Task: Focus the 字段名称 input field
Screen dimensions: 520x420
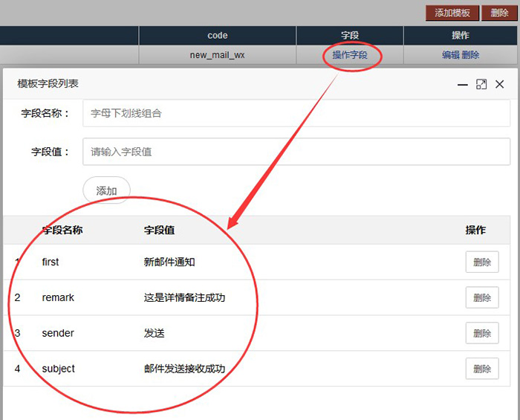Action: tap(296, 113)
